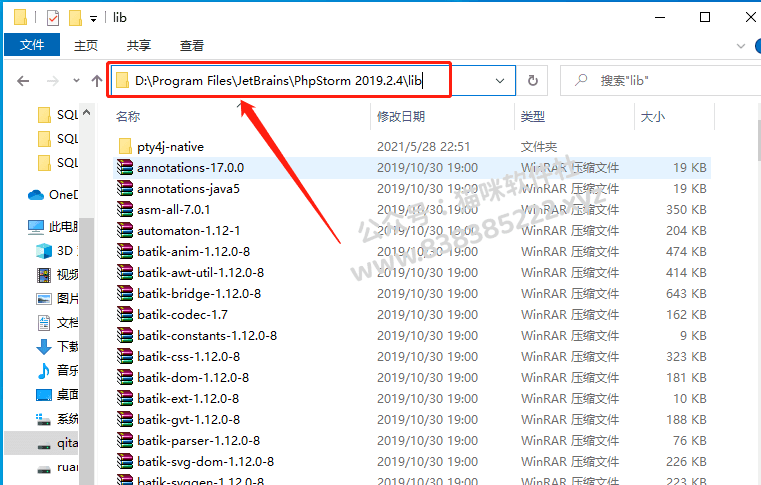Click the 350 KB size of asm-all

tap(686, 209)
